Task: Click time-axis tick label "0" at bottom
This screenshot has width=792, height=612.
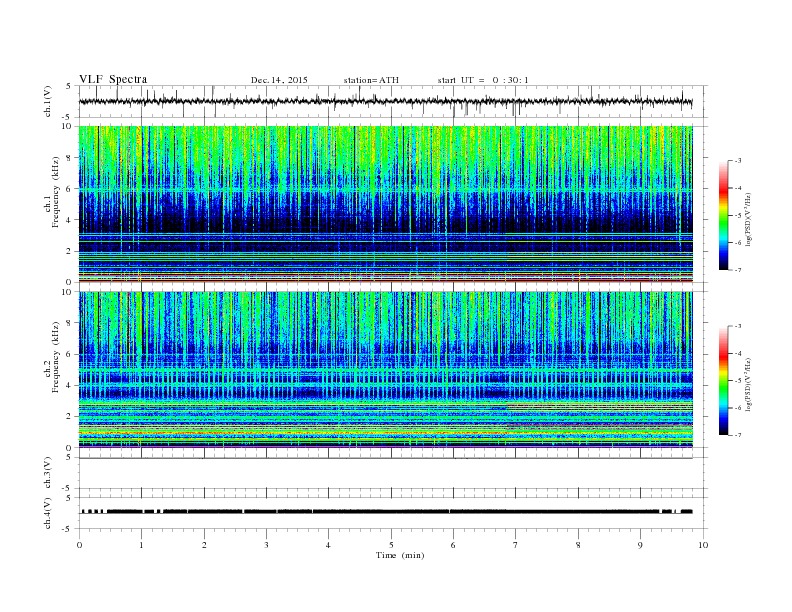Action: (x=79, y=545)
